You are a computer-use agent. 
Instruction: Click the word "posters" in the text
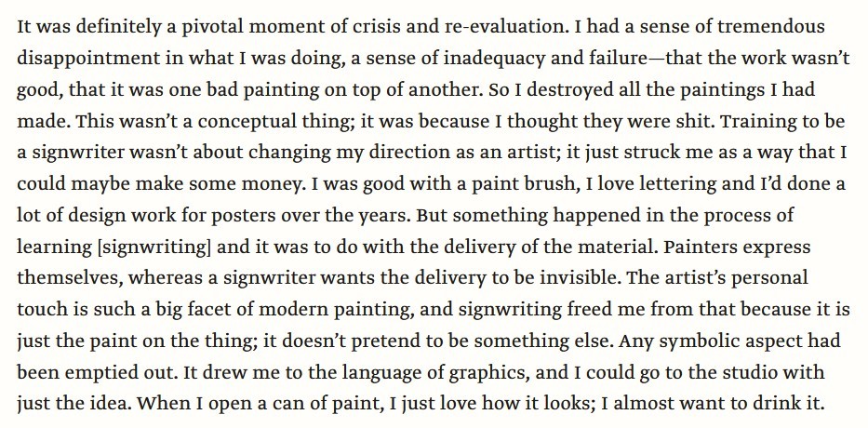[244, 215]
